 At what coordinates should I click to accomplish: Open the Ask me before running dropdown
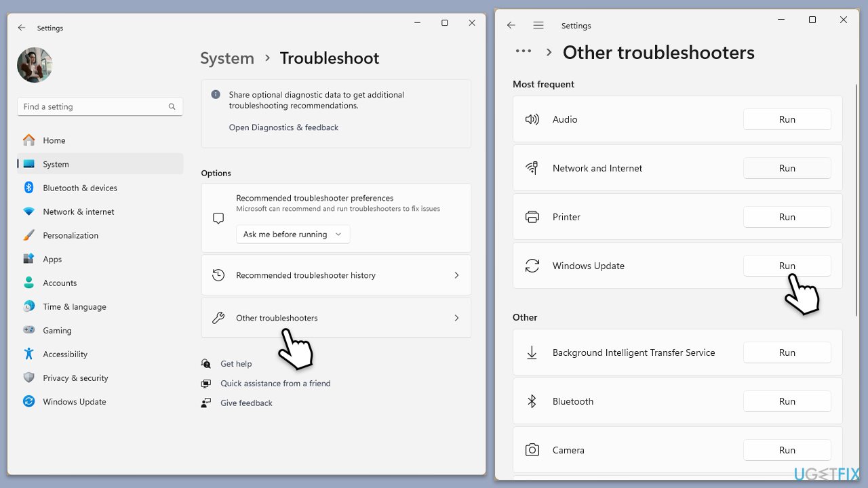(x=293, y=235)
